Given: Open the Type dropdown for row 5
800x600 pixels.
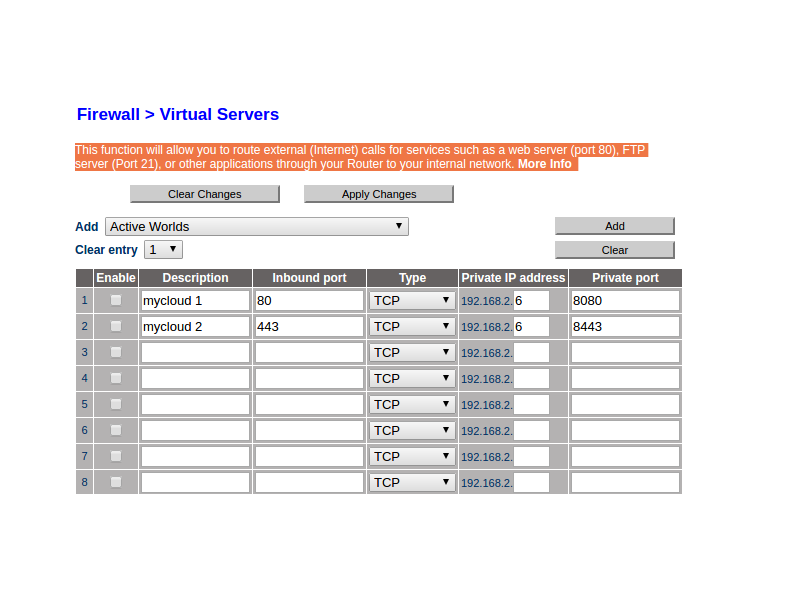Looking at the screenshot, I should tap(412, 405).
